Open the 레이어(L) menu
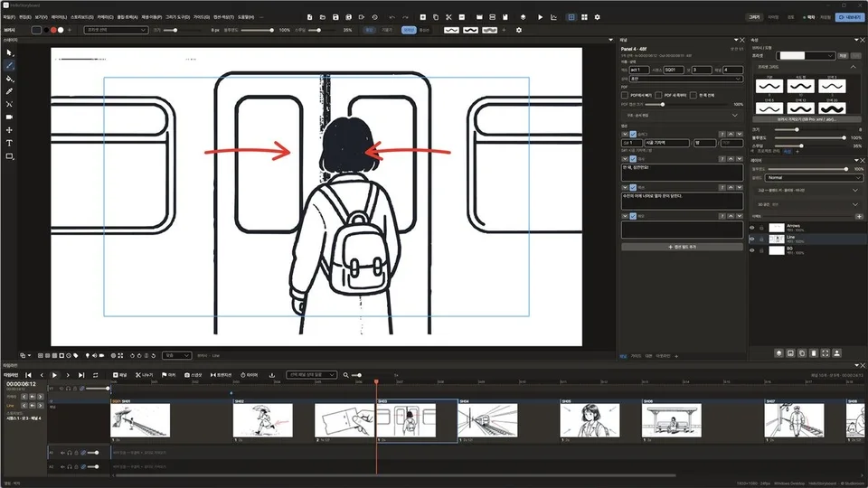 click(x=59, y=17)
